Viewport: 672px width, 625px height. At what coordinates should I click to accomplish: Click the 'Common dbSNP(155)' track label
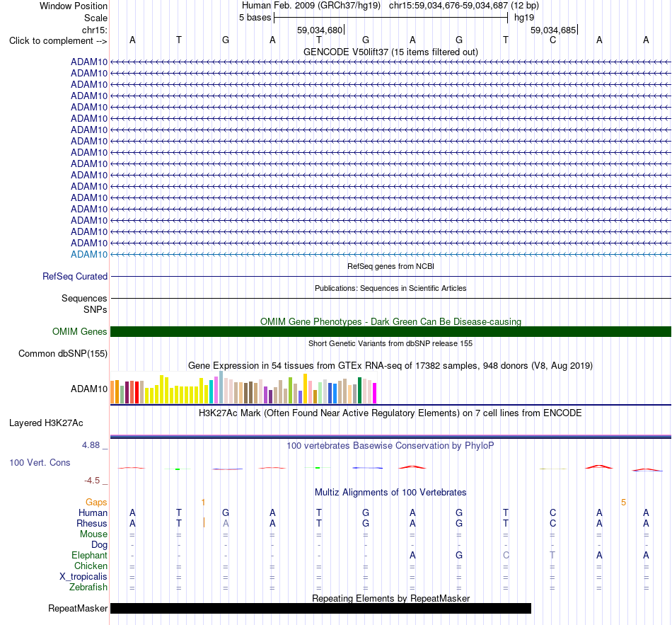(x=63, y=353)
